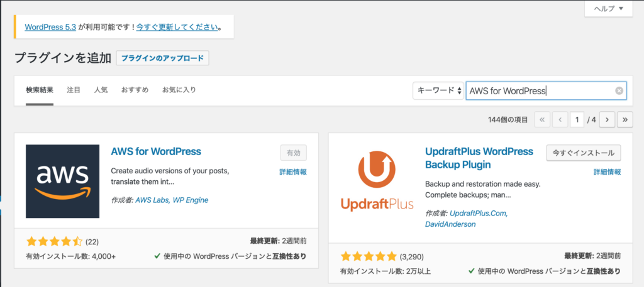Focus the plugin search input field

pos(547,90)
